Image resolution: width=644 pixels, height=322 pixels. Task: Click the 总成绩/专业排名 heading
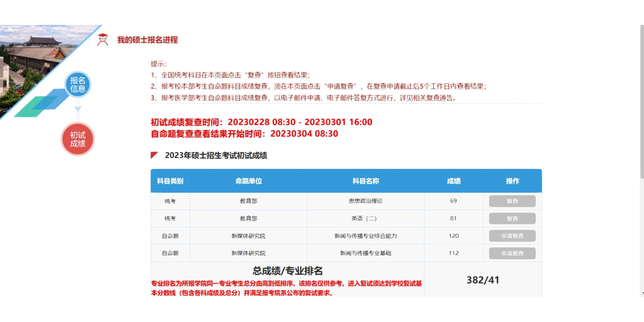pos(288,271)
